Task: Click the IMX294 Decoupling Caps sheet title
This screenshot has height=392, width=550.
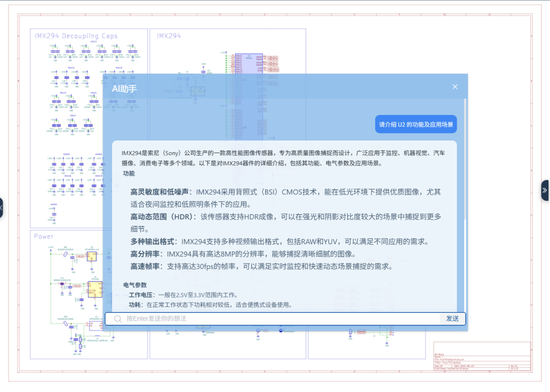Action: click(x=76, y=36)
